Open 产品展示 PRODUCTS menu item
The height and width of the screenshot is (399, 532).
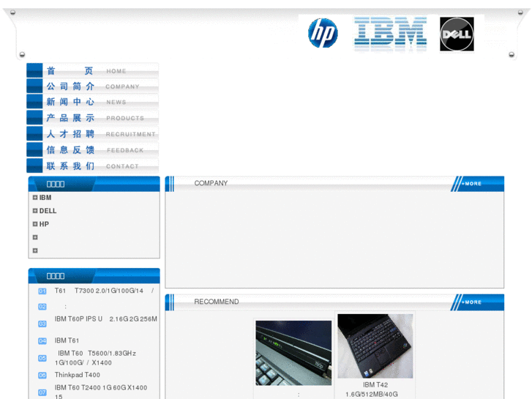click(93, 118)
